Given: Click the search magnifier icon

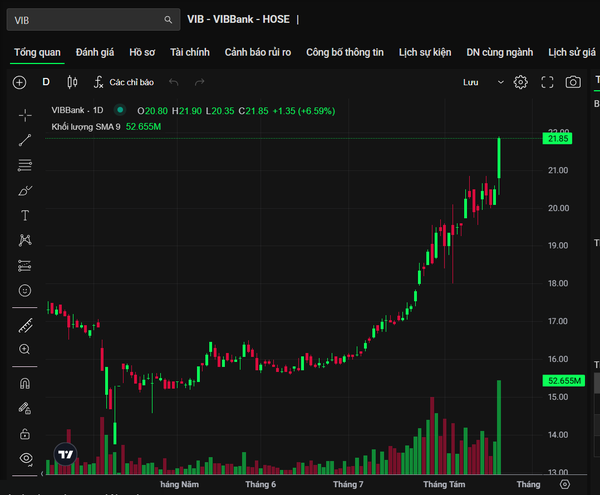Looking at the screenshot, I should pyautogui.click(x=168, y=20).
